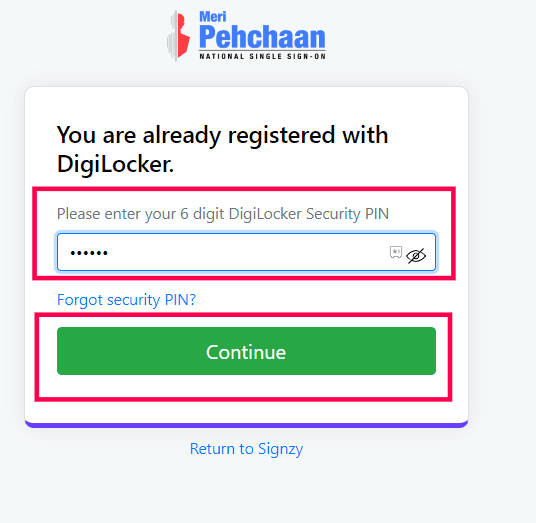Click the "You are already registered" heading
Viewport: 536px width, 523px height.
tap(223, 149)
